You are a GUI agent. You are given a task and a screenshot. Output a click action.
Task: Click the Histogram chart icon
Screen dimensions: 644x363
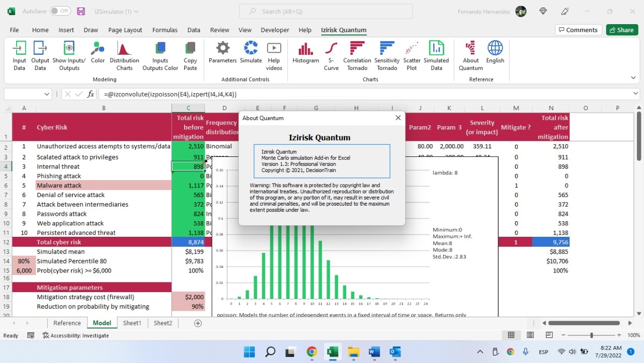coord(305,49)
